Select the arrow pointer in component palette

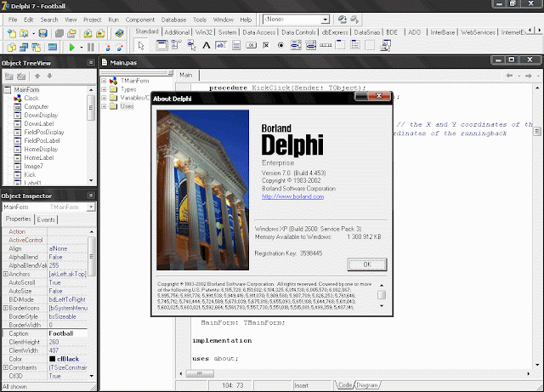click(141, 45)
